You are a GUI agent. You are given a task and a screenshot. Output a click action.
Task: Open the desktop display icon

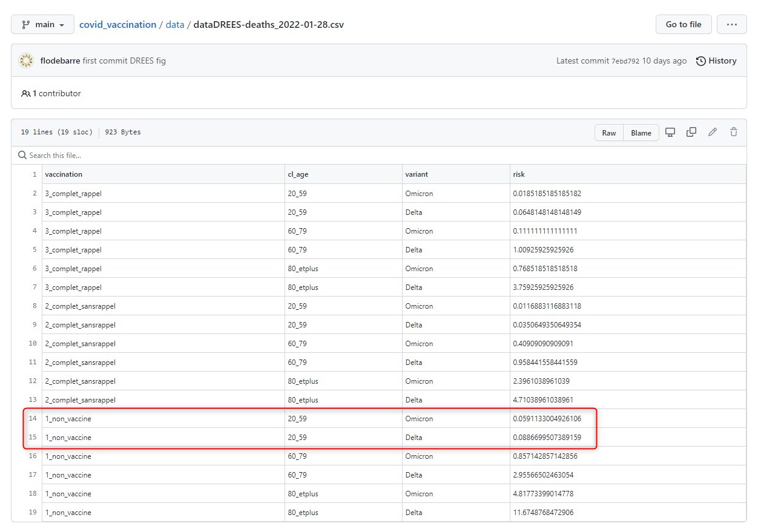tap(670, 133)
